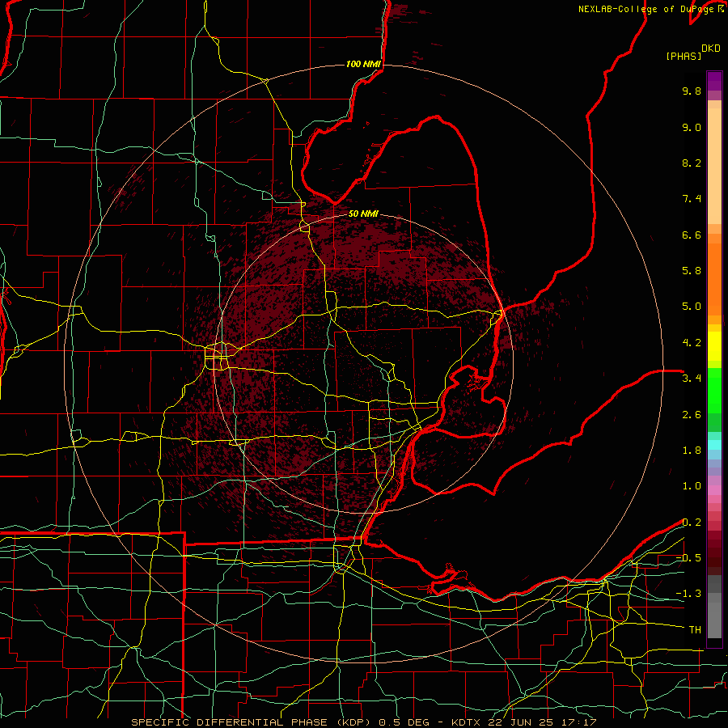This screenshot has width=728, height=728.
Task: Click the 1.8 scale value
Action: point(692,451)
